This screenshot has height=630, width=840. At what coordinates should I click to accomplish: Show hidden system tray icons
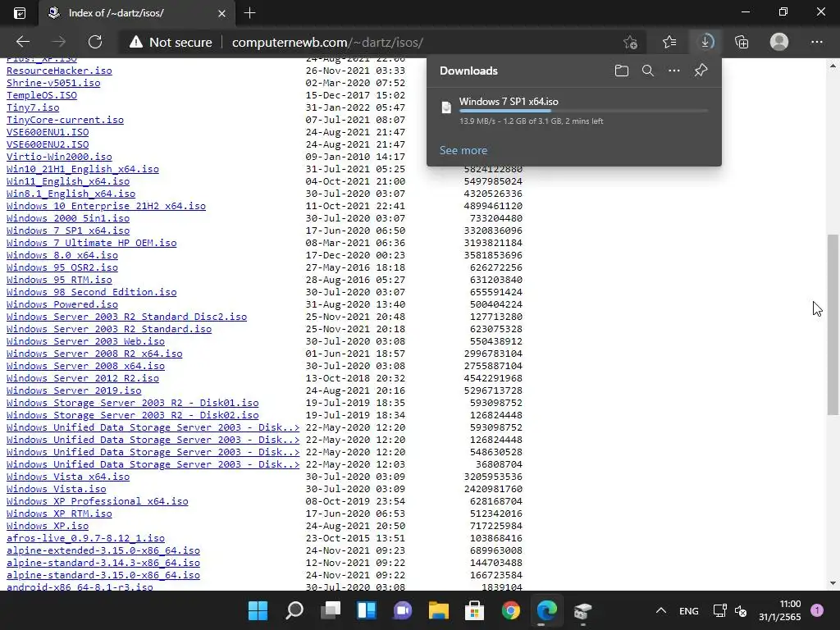(x=661, y=610)
